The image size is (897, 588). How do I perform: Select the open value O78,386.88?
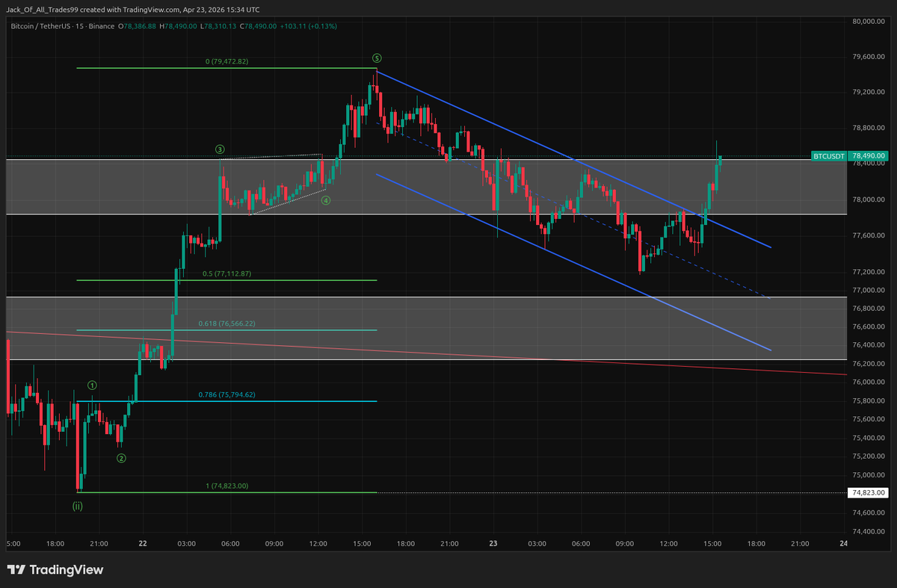click(138, 26)
